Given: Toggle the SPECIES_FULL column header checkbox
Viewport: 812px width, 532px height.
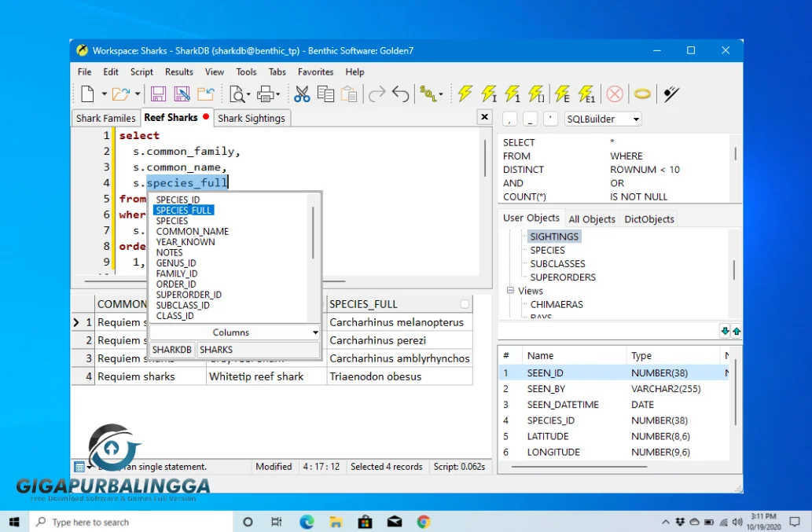Looking at the screenshot, I should point(465,304).
